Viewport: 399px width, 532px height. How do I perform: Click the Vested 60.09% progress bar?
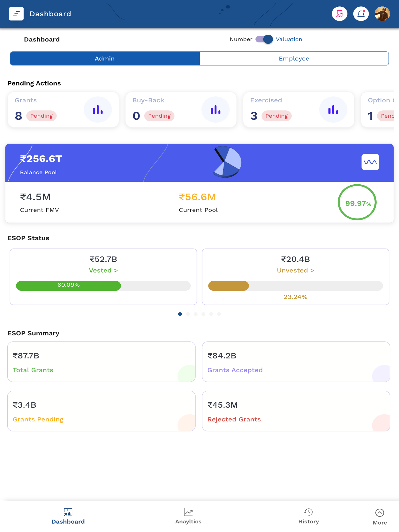103,286
